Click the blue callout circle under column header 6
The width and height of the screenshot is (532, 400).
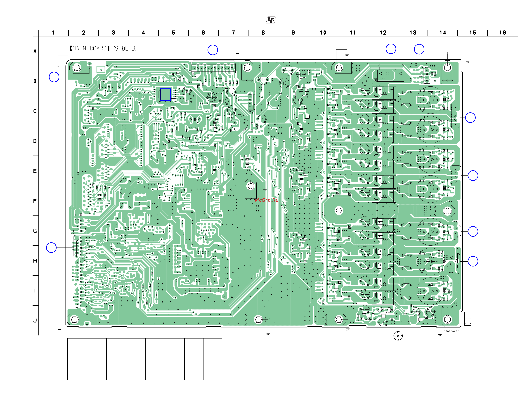(213, 50)
